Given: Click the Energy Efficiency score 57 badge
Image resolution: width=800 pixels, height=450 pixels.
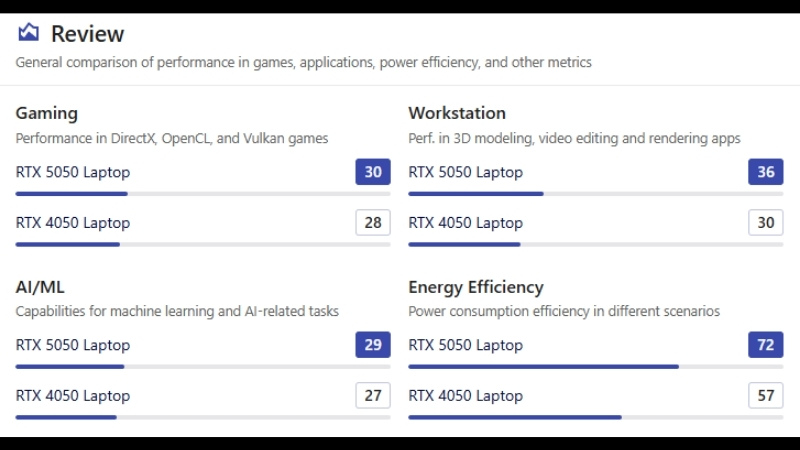Looking at the screenshot, I should [x=766, y=395].
